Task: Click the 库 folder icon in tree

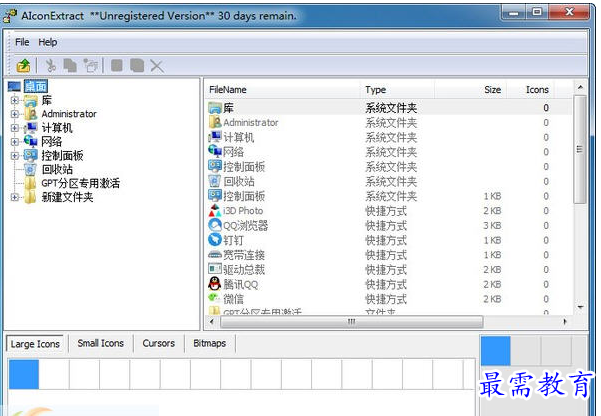Action: (30, 100)
